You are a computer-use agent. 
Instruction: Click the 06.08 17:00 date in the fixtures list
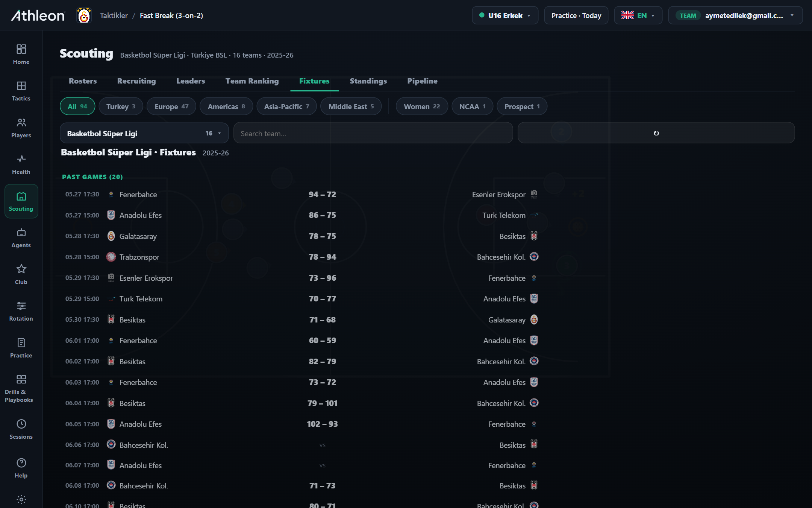tap(82, 485)
